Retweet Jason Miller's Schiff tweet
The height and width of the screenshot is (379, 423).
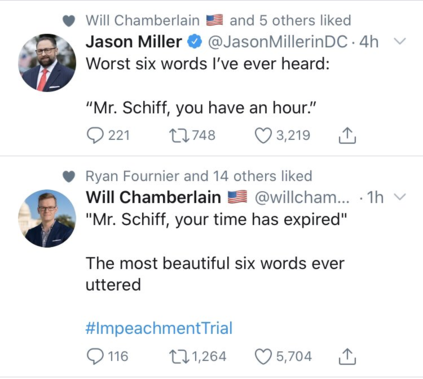179,136
